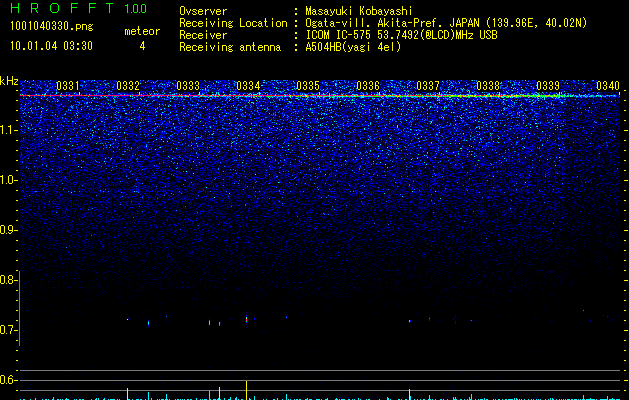This screenshot has width=629, height=400.
Task: Click the 0.6 kHz axis label
Action: (9, 380)
